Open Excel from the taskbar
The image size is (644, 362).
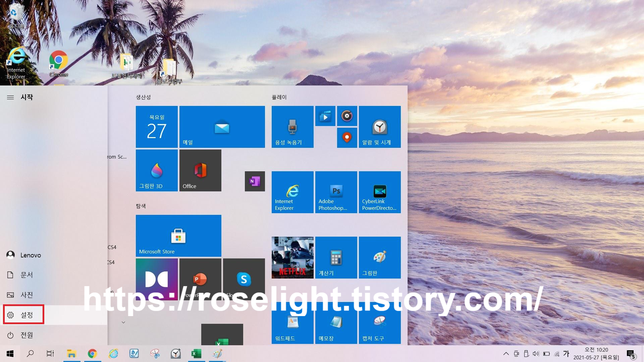[196, 354]
